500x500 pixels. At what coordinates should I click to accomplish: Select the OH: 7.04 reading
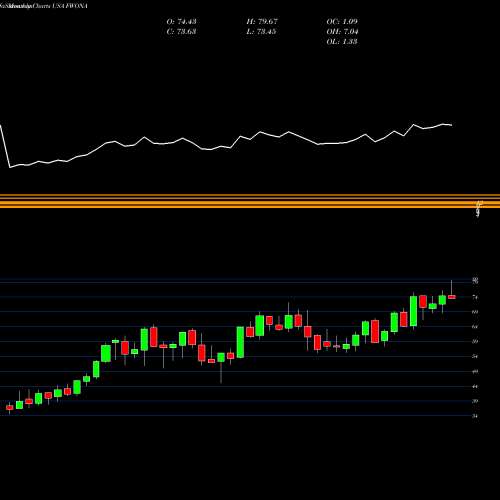point(342,32)
